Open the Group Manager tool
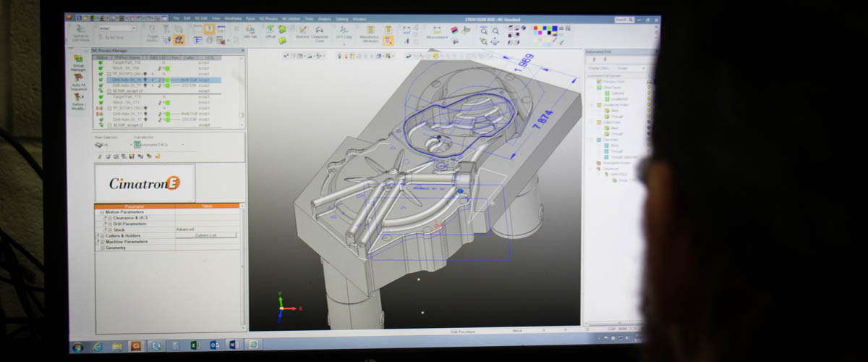Image resolution: width=868 pixels, height=362 pixels. (78, 59)
